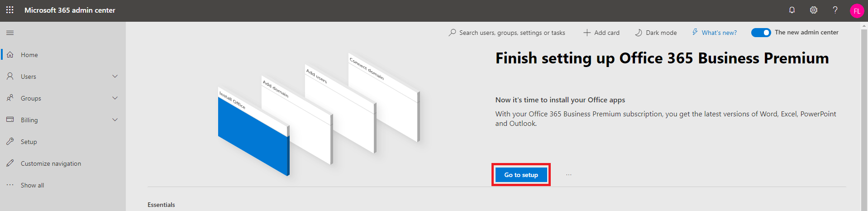Expand the Billing navigation chevron
868x211 pixels.
click(115, 120)
